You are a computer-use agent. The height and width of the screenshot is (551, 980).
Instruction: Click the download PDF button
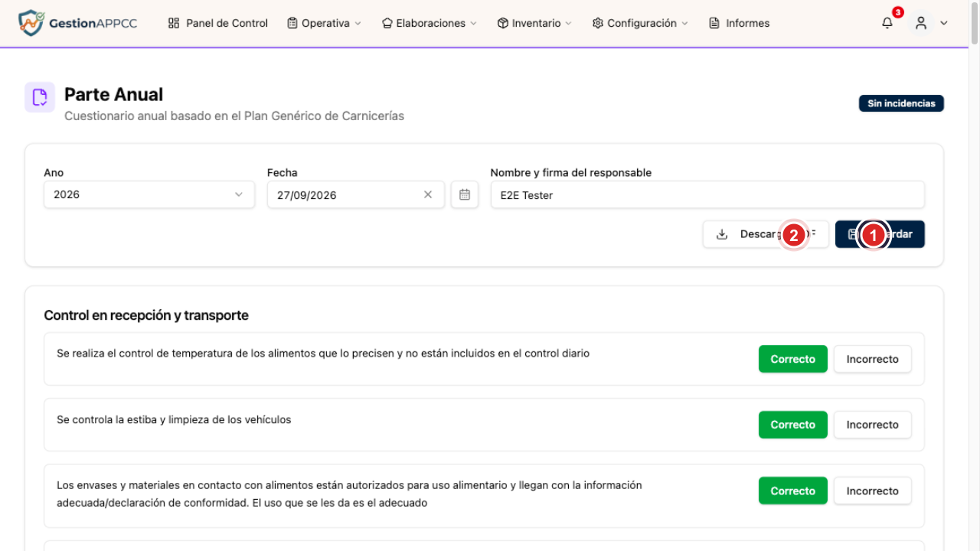[x=766, y=234]
